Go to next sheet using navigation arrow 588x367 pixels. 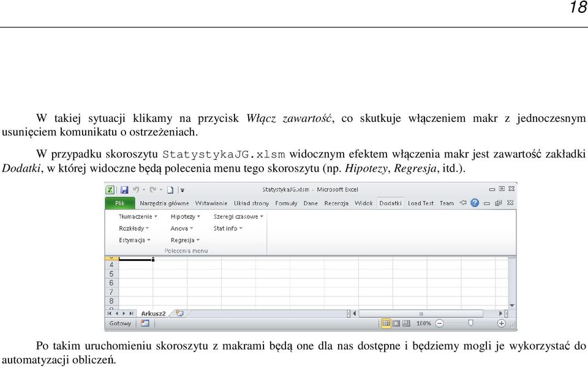tap(124, 313)
